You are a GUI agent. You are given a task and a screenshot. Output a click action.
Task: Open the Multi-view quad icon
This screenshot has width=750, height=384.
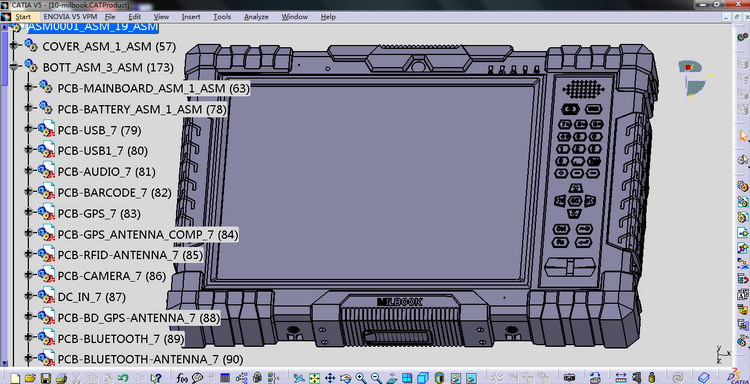(407, 378)
